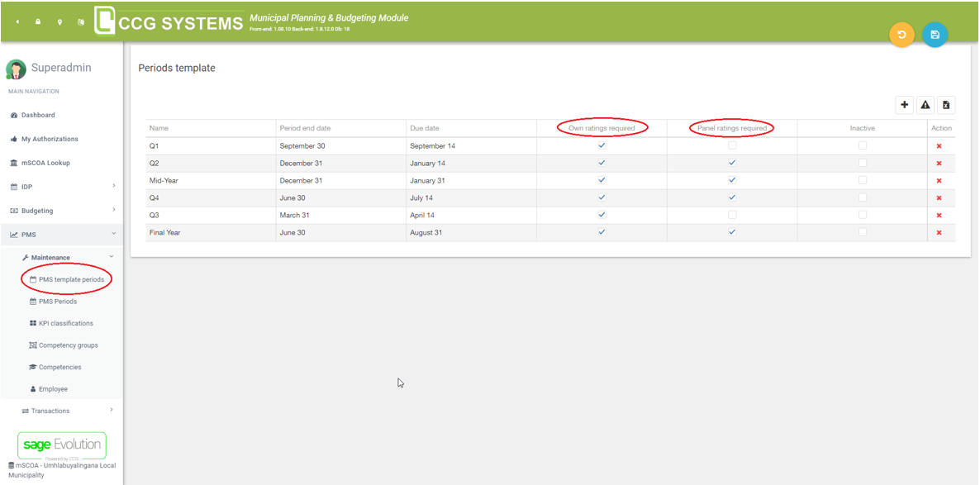Uncheck Own ratings required for Mid-Year

click(x=602, y=180)
